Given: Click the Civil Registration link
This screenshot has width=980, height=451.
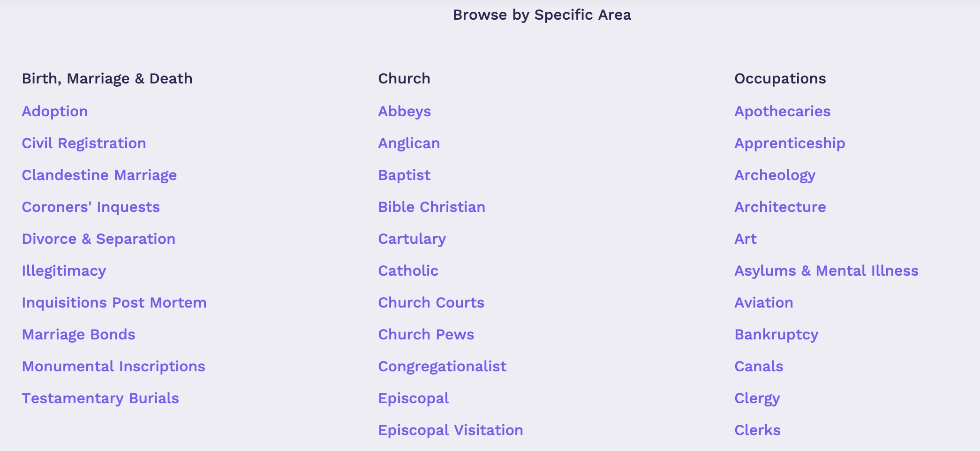Looking at the screenshot, I should click(84, 143).
